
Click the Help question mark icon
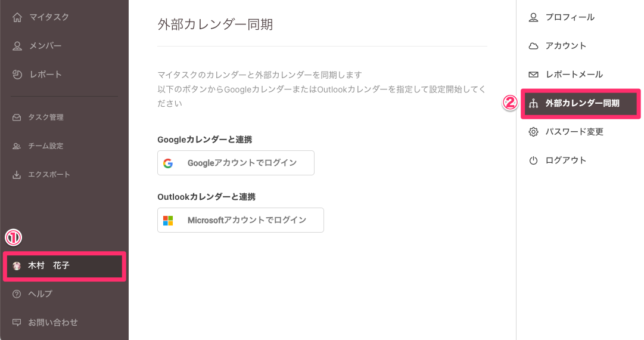coord(17,293)
